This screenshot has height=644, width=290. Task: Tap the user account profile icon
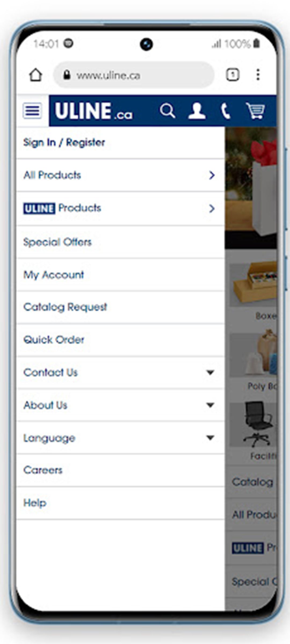click(197, 111)
